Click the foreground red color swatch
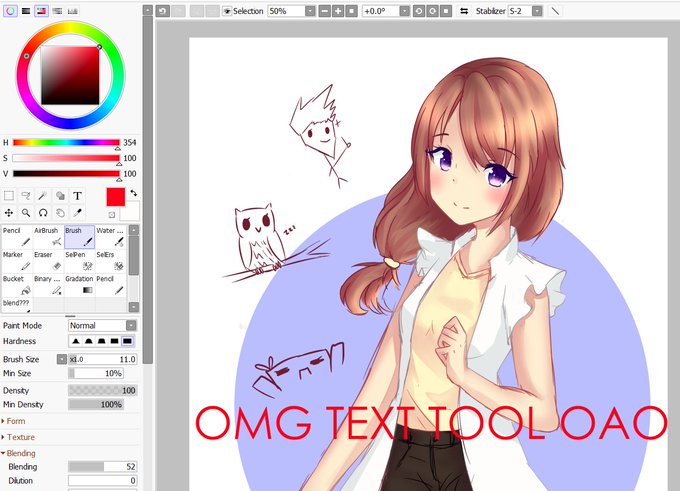 [116, 197]
